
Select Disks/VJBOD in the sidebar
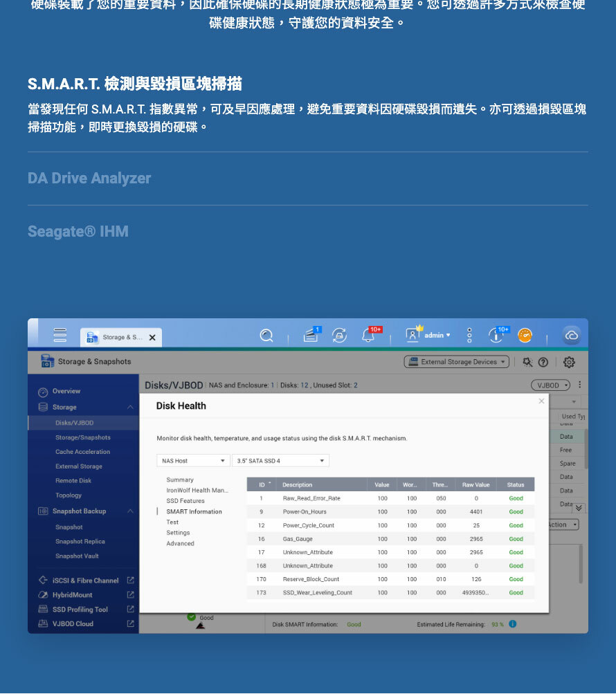pos(83,423)
